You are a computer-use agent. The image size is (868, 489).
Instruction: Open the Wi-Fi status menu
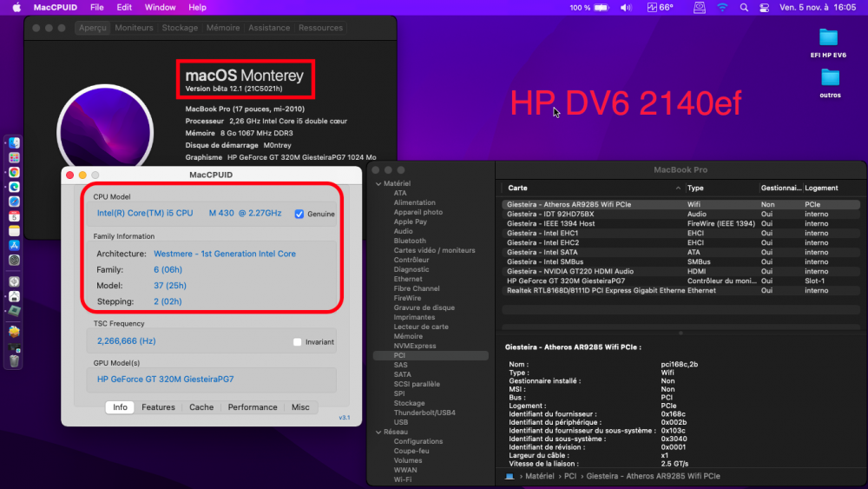pos(722,7)
